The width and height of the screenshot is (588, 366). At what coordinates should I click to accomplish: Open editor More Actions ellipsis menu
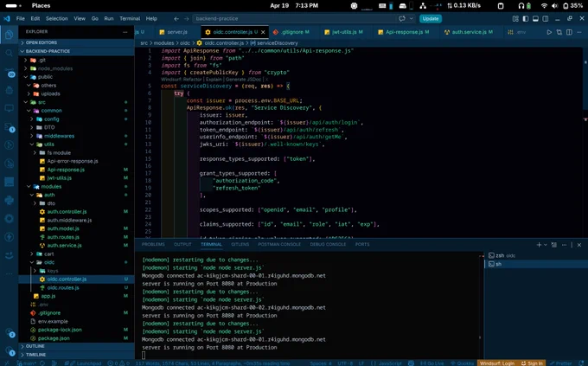tap(579, 32)
